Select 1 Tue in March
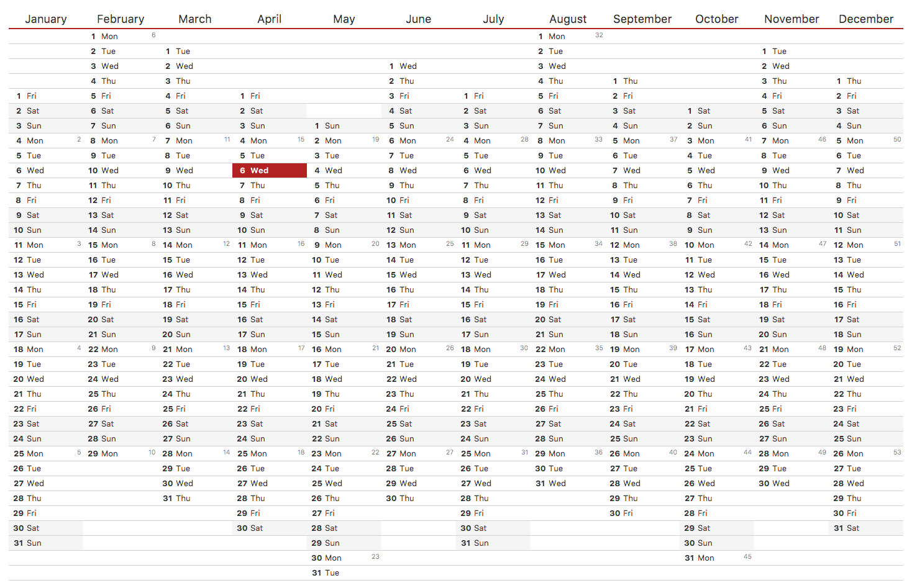Viewport: 912px width, 588px height. tap(195, 51)
